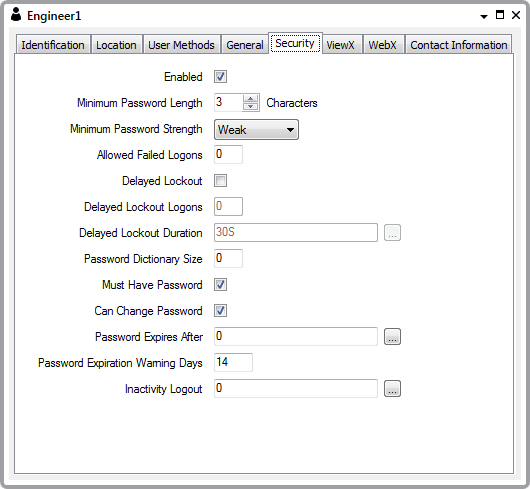Increase Minimum Password Length with up arrow
This screenshot has height=489, width=530.
click(250, 99)
